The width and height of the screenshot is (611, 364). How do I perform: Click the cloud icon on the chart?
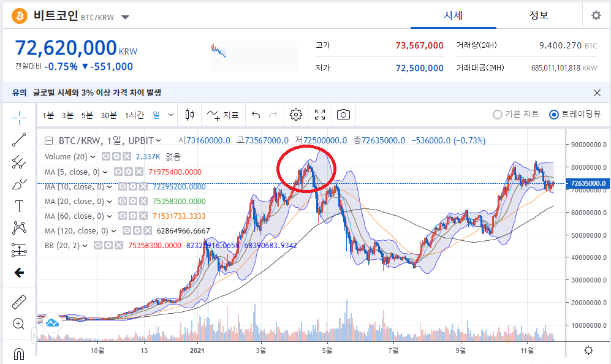coord(52,323)
